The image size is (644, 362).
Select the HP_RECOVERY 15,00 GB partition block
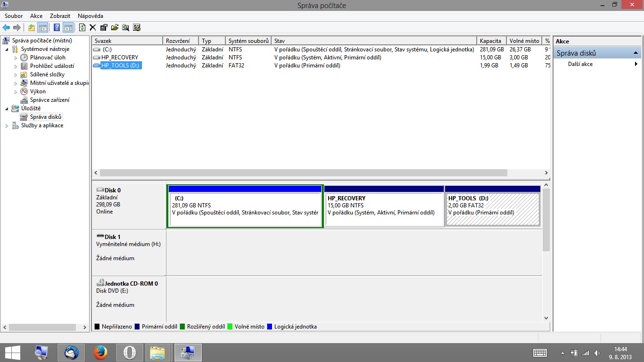[384, 206]
